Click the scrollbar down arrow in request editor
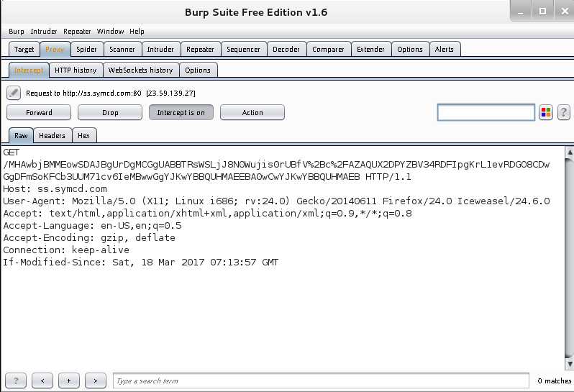The image size is (574, 392). (569, 364)
